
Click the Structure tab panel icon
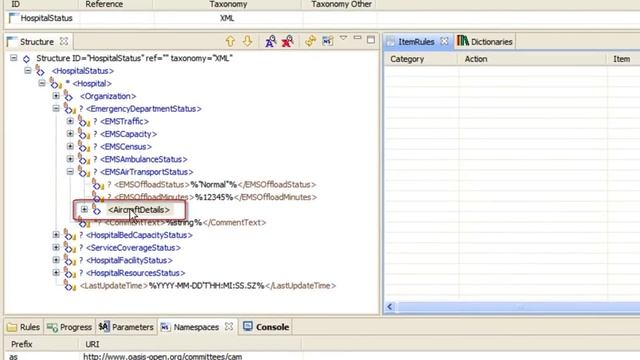[12, 42]
